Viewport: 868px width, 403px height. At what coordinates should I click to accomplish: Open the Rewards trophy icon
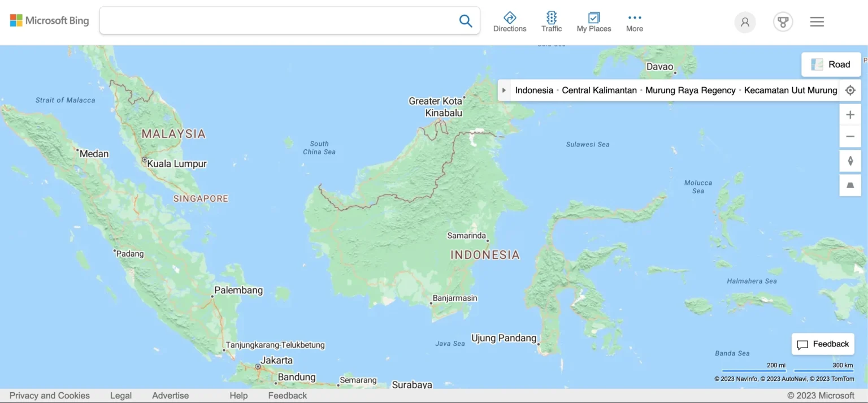coord(783,22)
